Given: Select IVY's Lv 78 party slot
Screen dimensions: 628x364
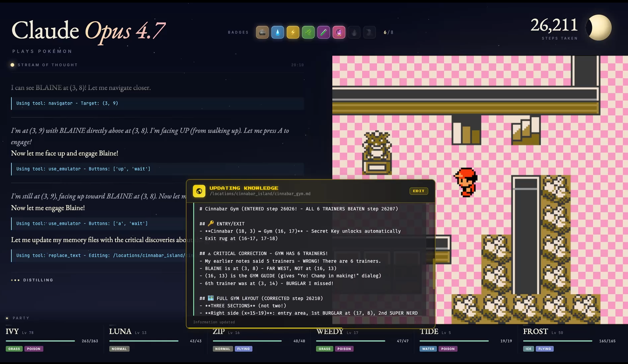Looking at the screenshot, I should click(x=52, y=340).
